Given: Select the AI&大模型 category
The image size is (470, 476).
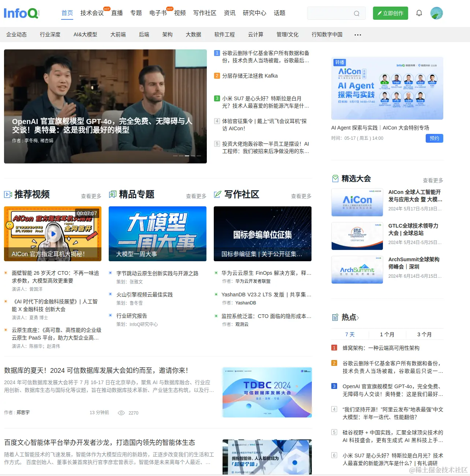Looking at the screenshot, I should pos(85,34).
